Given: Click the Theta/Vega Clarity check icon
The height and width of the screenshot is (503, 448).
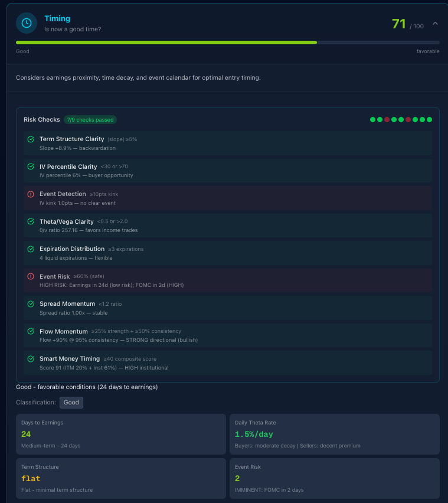Looking at the screenshot, I should point(31,221).
